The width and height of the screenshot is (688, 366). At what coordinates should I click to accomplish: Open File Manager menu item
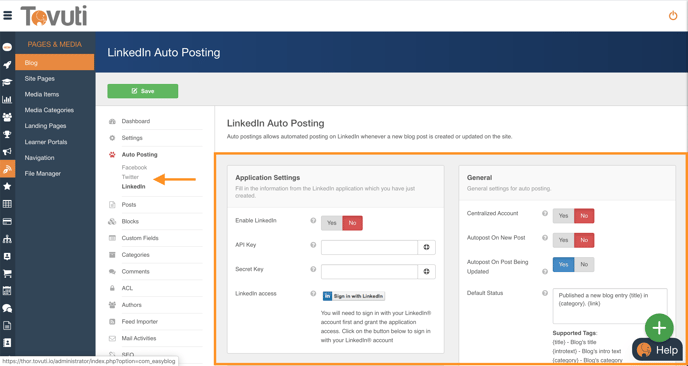43,174
